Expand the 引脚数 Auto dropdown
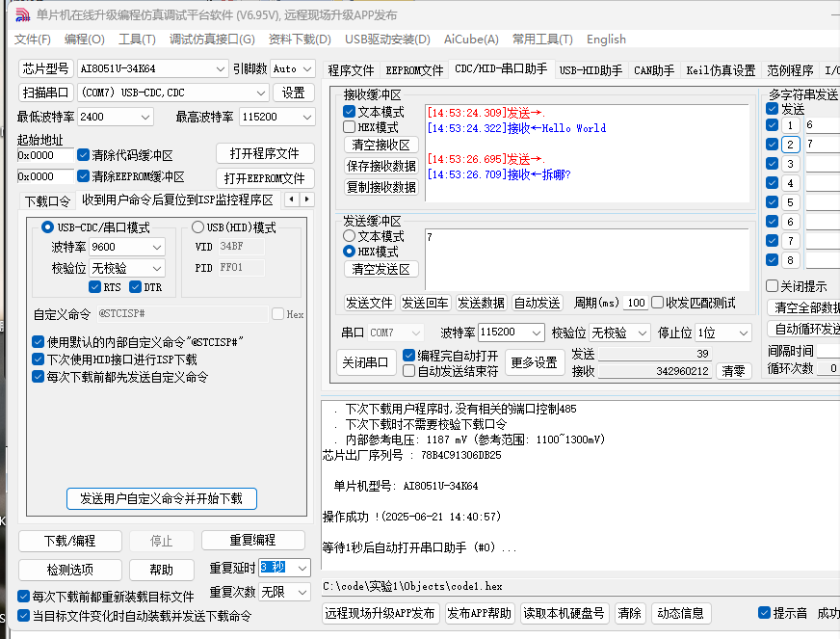 [307, 69]
